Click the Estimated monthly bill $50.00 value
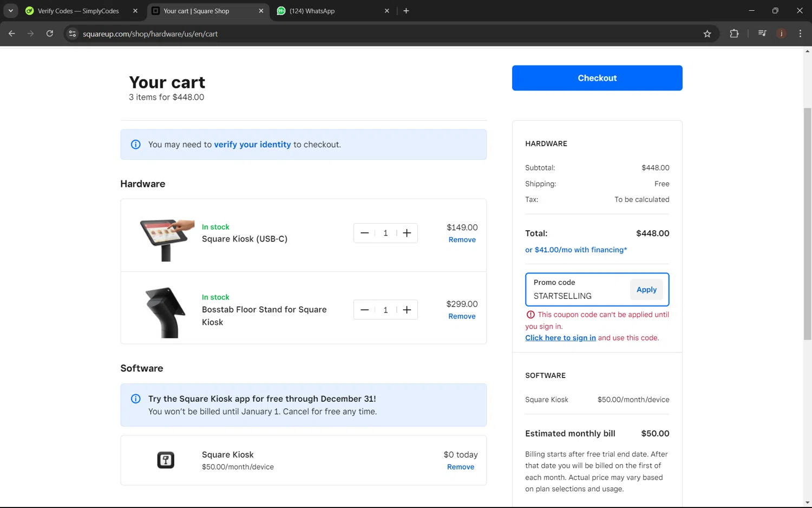The image size is (812, 508). click(655, 434)
